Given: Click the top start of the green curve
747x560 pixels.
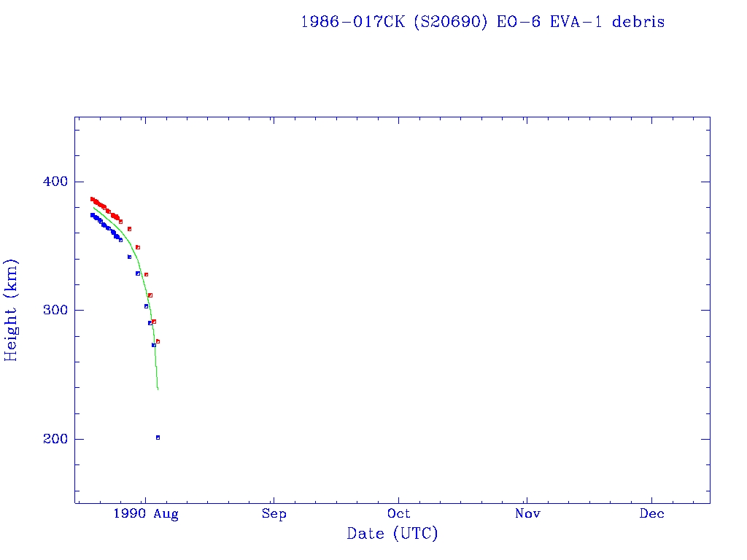Looking at the screenshot, I should pyautogui.click(x=93, y=207).
